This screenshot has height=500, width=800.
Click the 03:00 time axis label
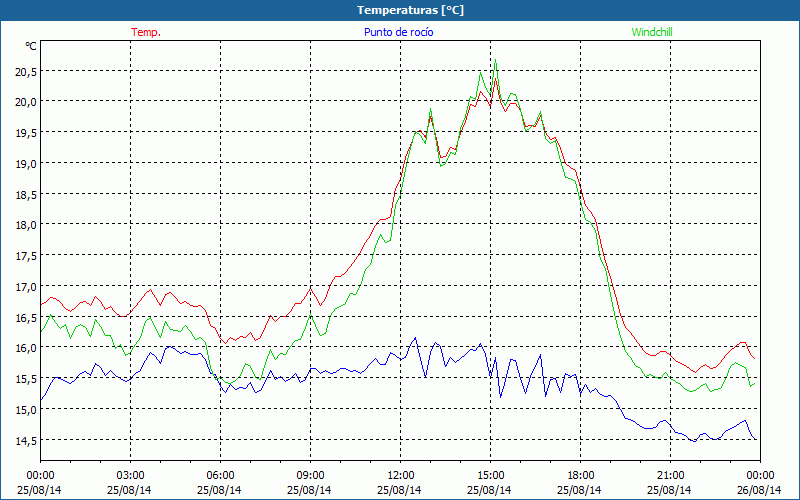(131, 476)
